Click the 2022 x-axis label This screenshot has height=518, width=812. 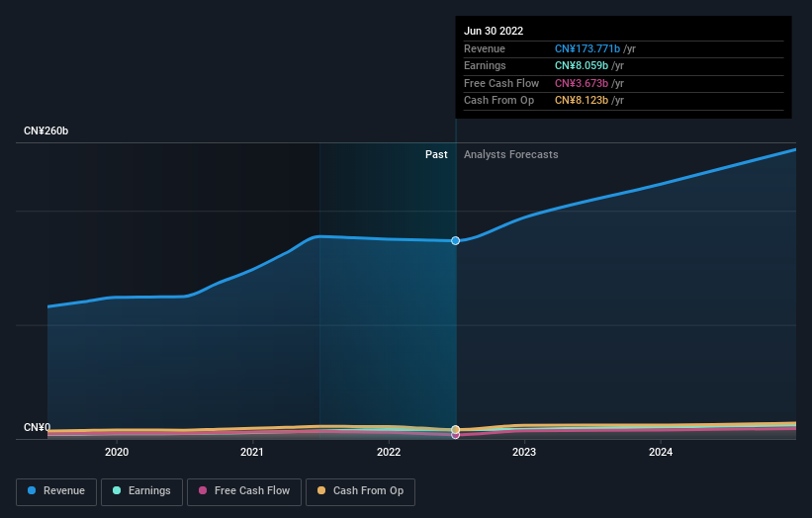click(389, 453)
